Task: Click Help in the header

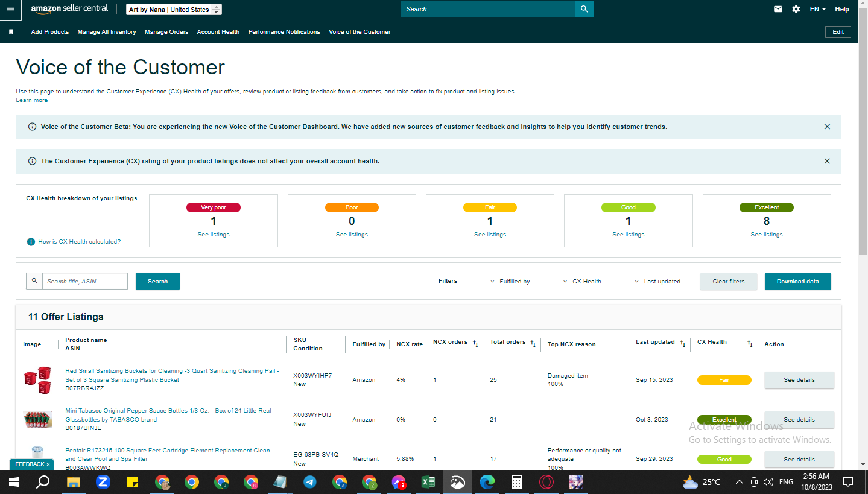Action: 842,9
